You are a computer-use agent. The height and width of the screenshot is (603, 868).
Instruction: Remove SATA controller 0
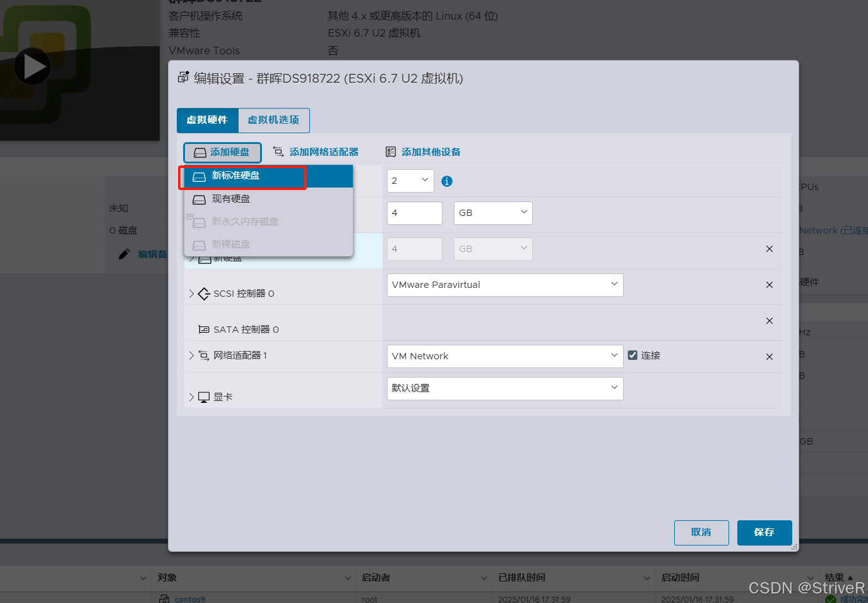[x=769, y=321]
